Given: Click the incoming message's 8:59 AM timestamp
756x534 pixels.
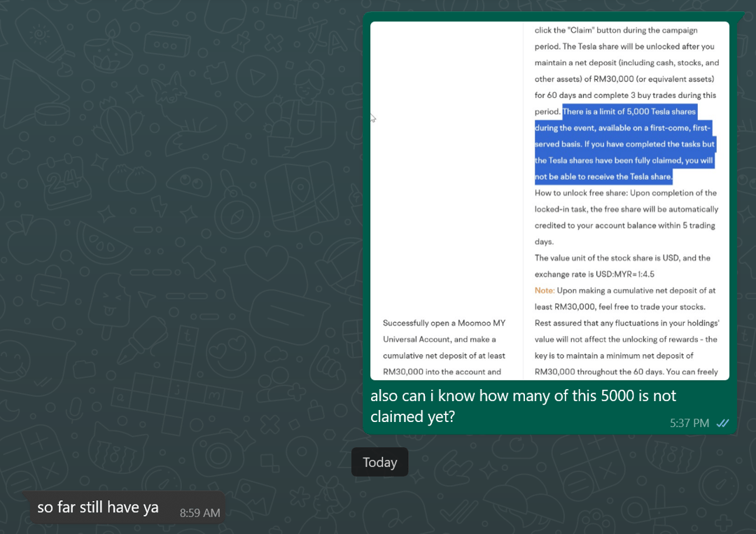Looking at the screenshot, I should (199, 513).
